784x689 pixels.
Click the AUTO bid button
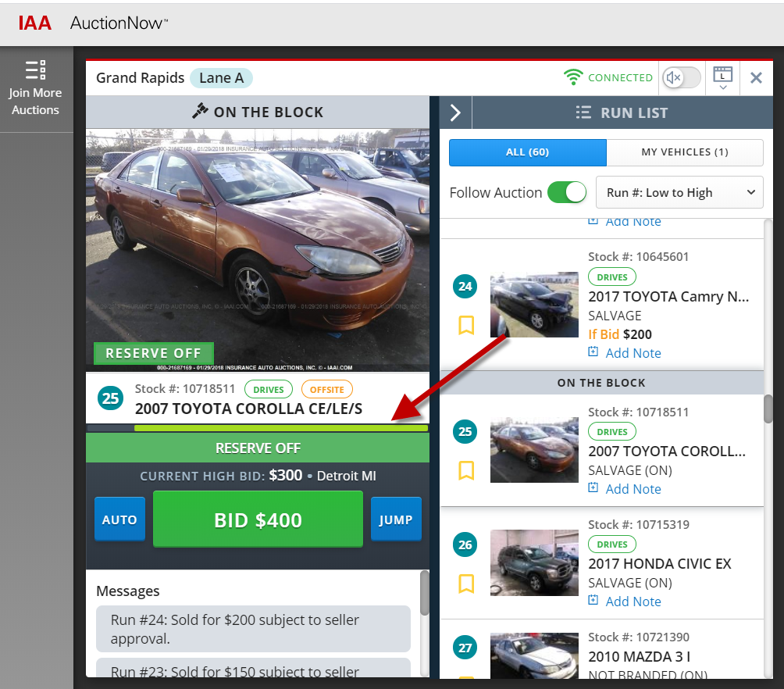[119, 519]
